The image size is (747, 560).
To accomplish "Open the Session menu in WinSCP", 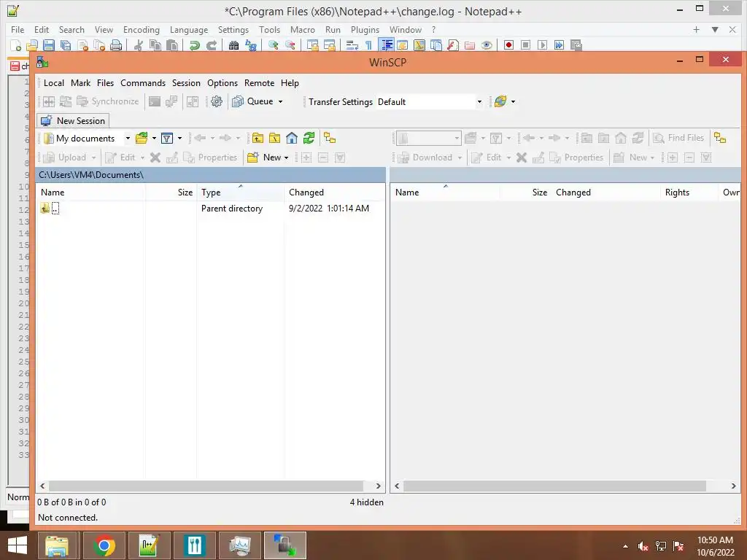I will tap(186, 83).
